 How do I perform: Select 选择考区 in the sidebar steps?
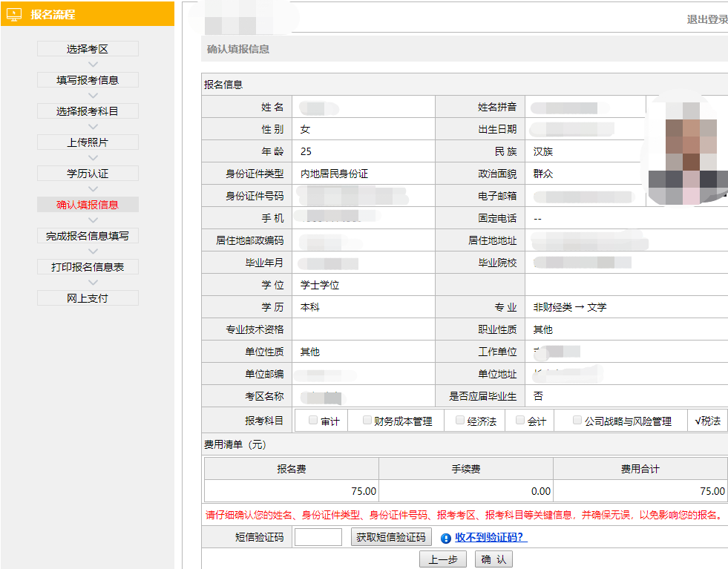(x=87, y=48)
